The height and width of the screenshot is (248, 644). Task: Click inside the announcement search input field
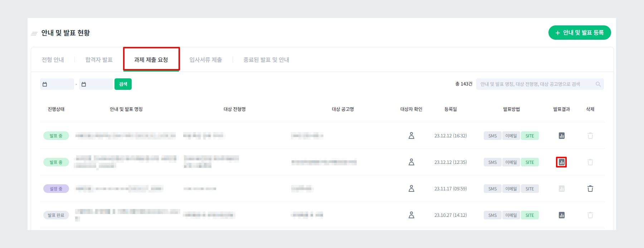[x=537, y=84]
